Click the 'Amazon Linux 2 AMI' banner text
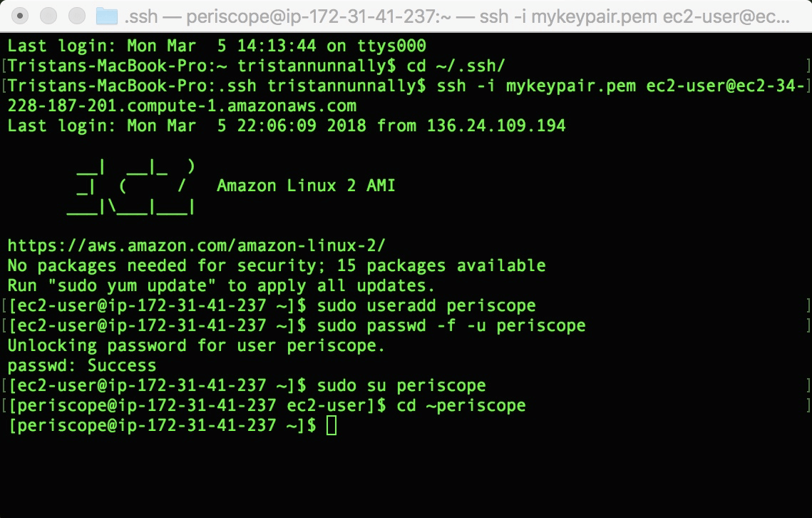The image size is (812, 518). 306,186
